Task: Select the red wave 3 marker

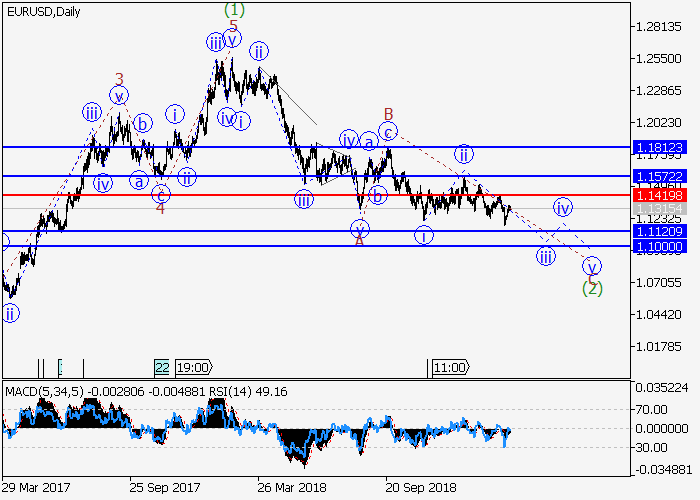Action: (x=119, y=78)
